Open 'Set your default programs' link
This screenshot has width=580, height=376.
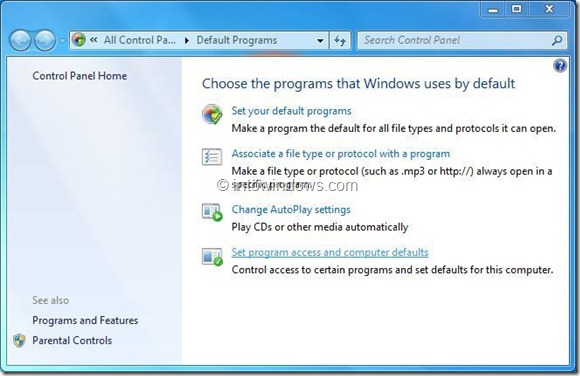point(291,111)
